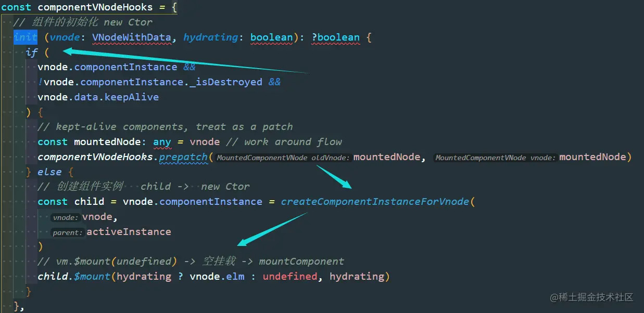Click 'createComponentInstanceForVnode' function call
The image size is (644, 313).
pos(375,202)
